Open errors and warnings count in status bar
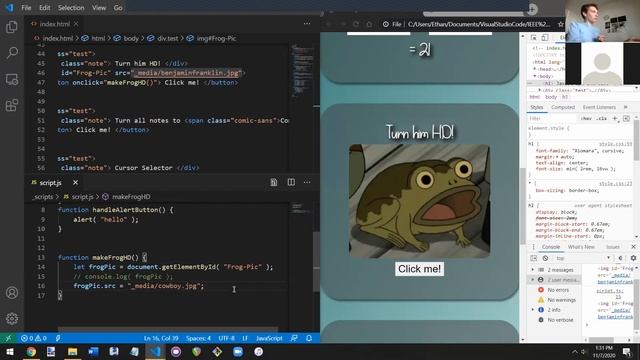This screenshot has height=360, width=640. (x=34, y=338)
